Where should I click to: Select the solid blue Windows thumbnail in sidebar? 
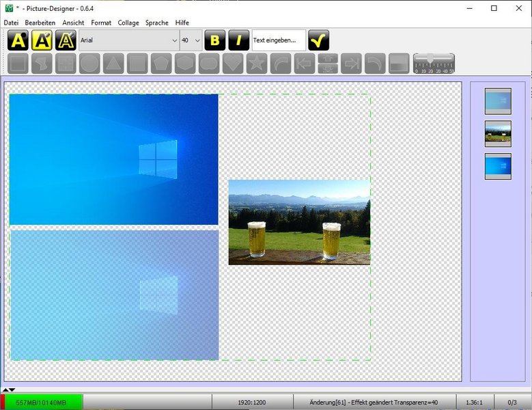point(498,166)
